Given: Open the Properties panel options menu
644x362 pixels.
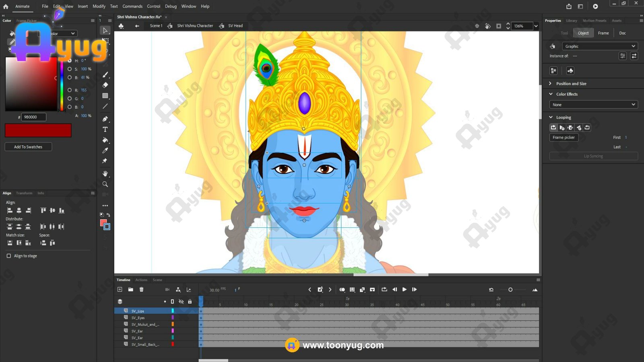Looking at the screenshot, I should (x=641, y=21).
